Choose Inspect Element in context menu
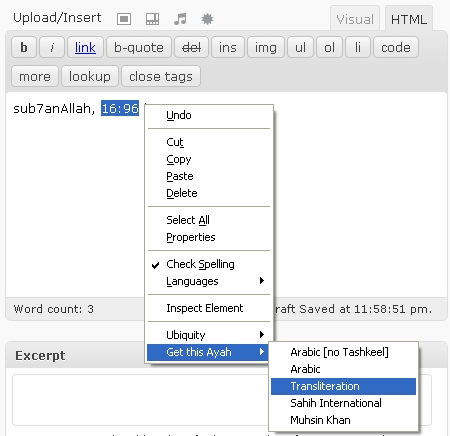This screenshot has width=450, height=436. tap(209, 308)
